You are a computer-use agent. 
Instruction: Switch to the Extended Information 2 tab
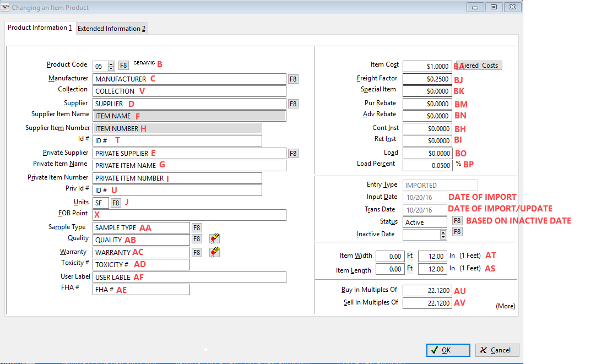pyautogui.click(x=112, y=28)
